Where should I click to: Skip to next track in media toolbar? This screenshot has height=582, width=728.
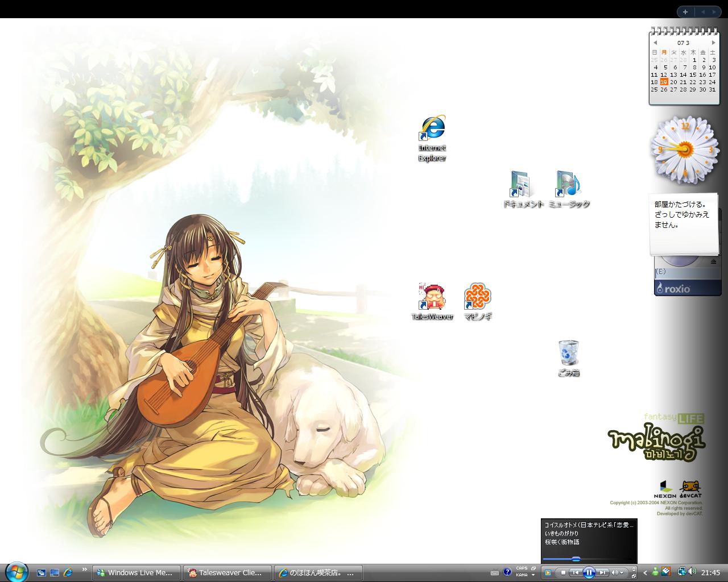tap(603, 572)
